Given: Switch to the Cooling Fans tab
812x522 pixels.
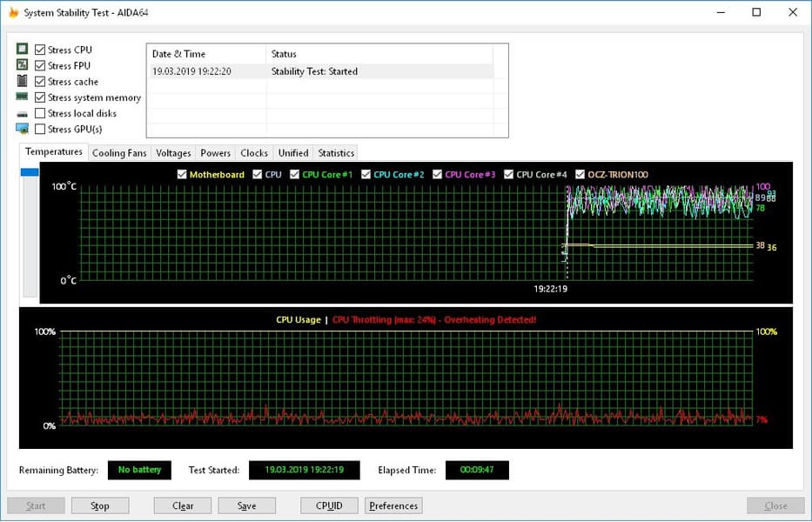Looking at the screenshot, I should pos(119,153).
